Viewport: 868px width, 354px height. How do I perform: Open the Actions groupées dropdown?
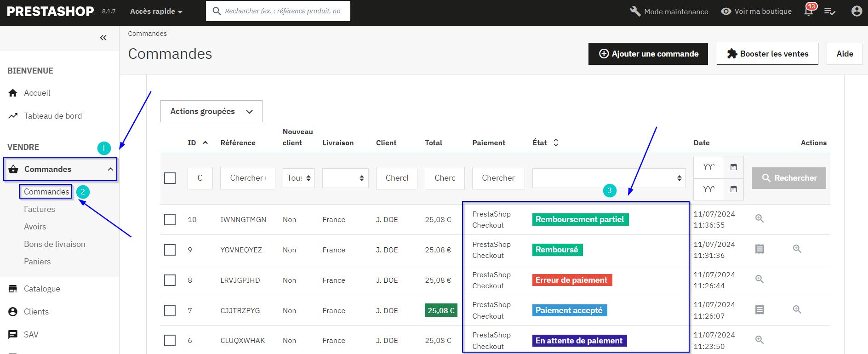(211, 111)
